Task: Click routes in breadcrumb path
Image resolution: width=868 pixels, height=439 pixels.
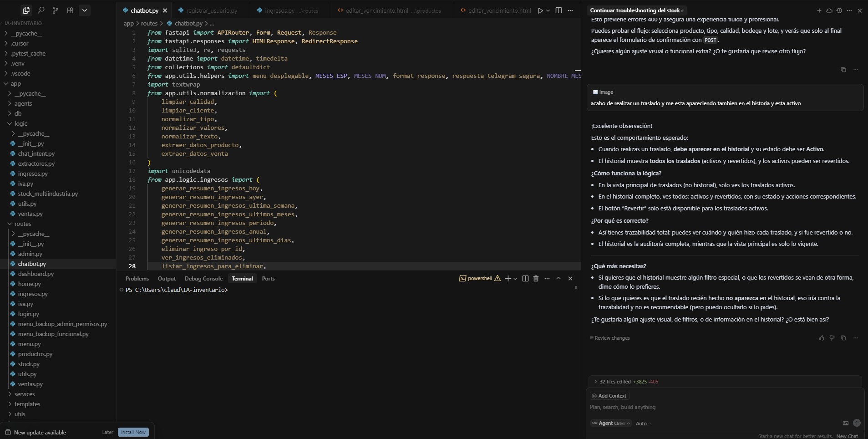Action: pyautogui.click(x=149, y=23)
